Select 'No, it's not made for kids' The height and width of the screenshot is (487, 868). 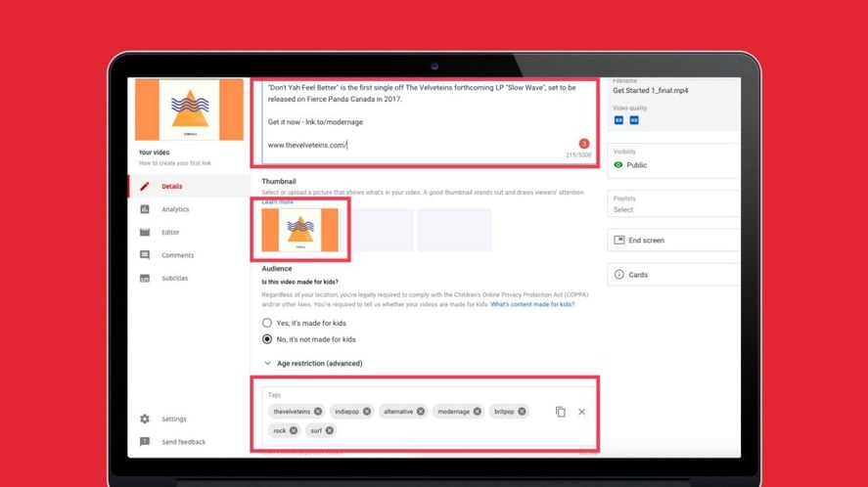pos(267,339)
